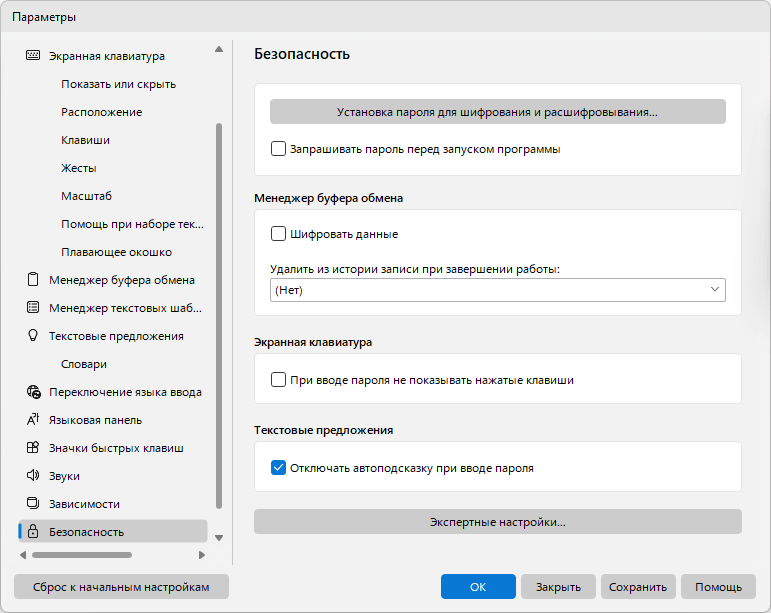Image resolution: width=771 pixels, height=613 pixels.
Task: Confirm with the OK button
Action: coord(478,586)
